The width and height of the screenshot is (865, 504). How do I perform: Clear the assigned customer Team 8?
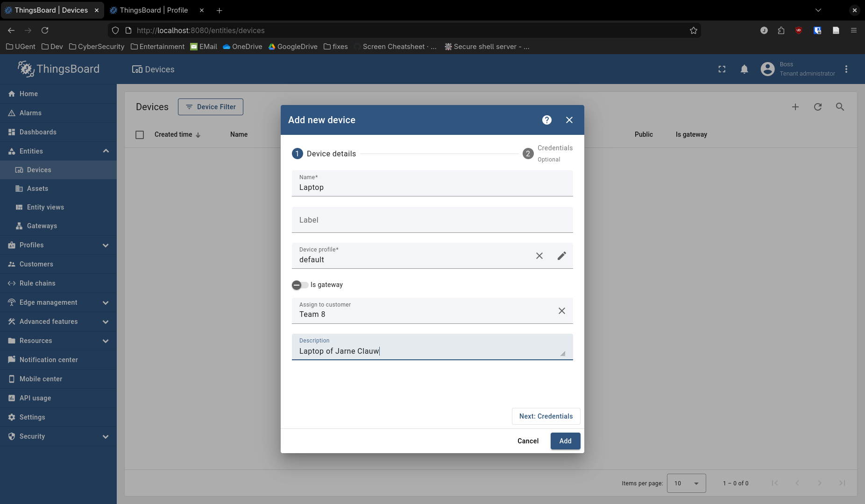click(562, 311)
